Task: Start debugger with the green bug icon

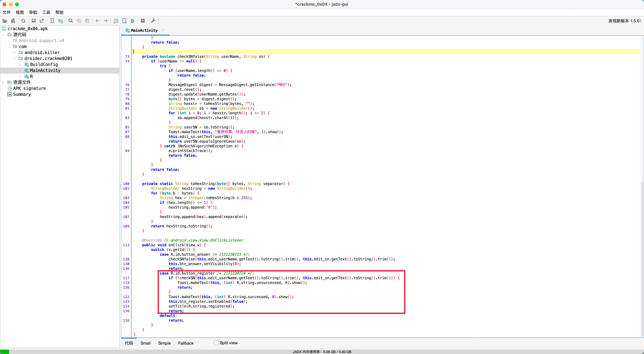Action: [133, 21]
